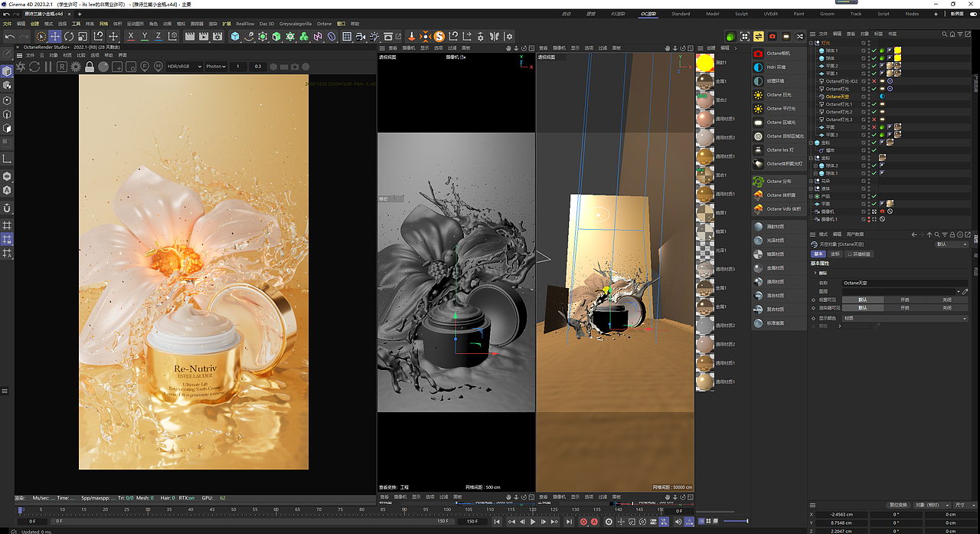Add an Octane area light
This screenshot has width=980, height=534.
[x=778, y=123]
